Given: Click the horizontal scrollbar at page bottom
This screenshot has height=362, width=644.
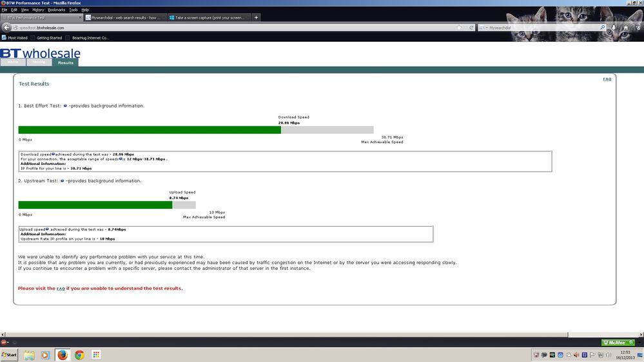Looking at the screenshot, I should pos(286,334).
